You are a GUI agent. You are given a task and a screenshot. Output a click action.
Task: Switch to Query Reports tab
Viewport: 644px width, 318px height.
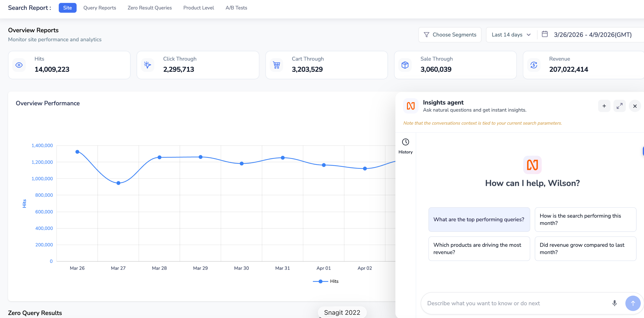point(100,8)
